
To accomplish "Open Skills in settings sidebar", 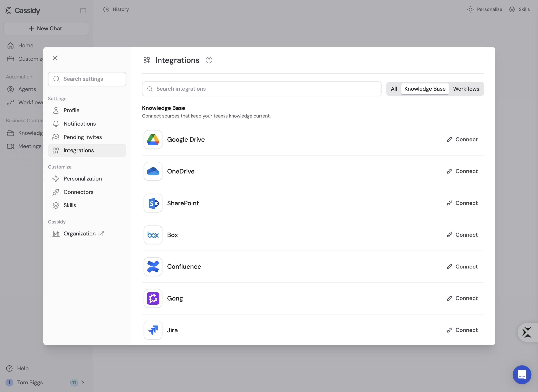I will (87, 205).
